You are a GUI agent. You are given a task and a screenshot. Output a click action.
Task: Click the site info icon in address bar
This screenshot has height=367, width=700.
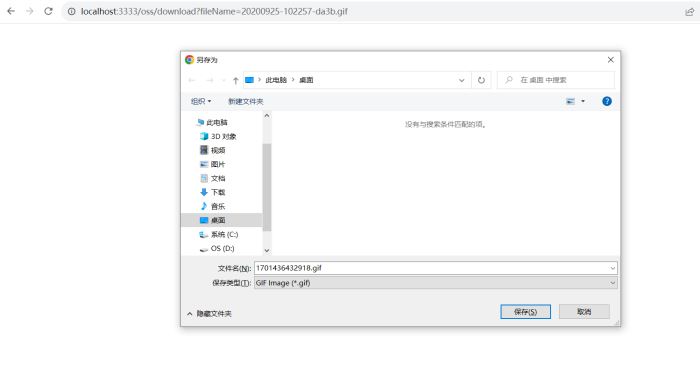coord(71,12)
